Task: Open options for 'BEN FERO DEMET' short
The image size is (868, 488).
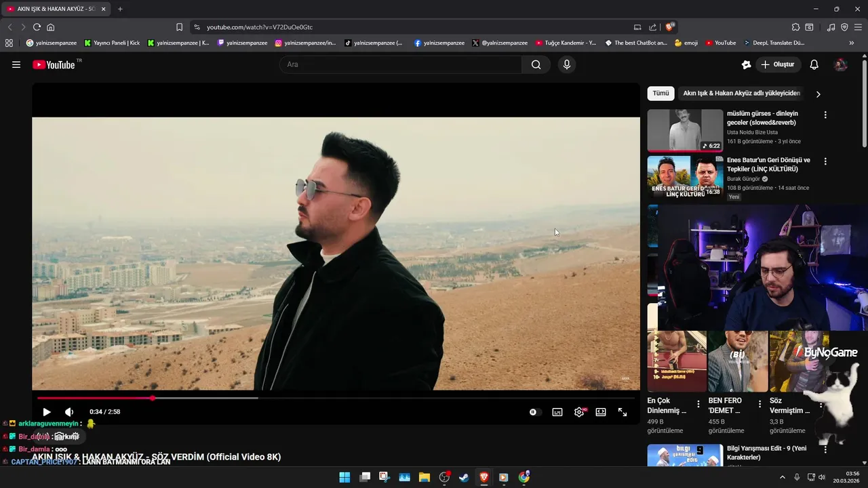Action: [759, 405]
